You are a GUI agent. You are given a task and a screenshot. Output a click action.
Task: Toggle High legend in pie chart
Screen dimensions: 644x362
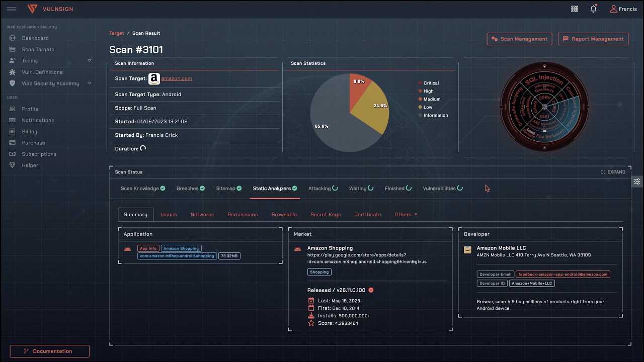426,91
